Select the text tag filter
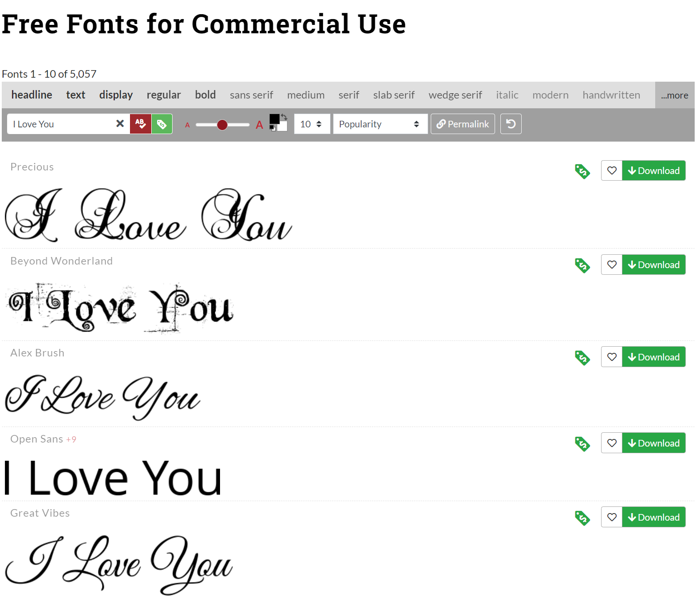The image size is (700, 597). (76, 95)
